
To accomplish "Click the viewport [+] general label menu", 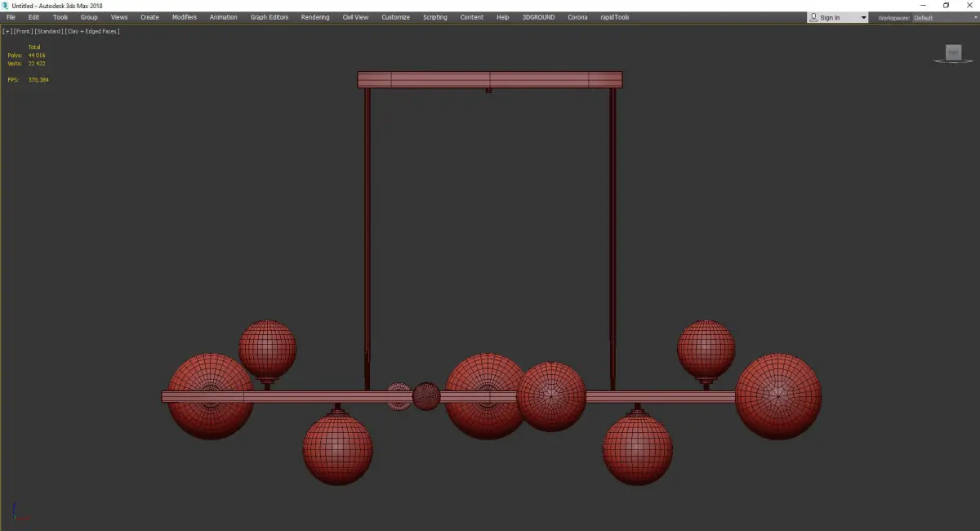I will pos(7,31).
